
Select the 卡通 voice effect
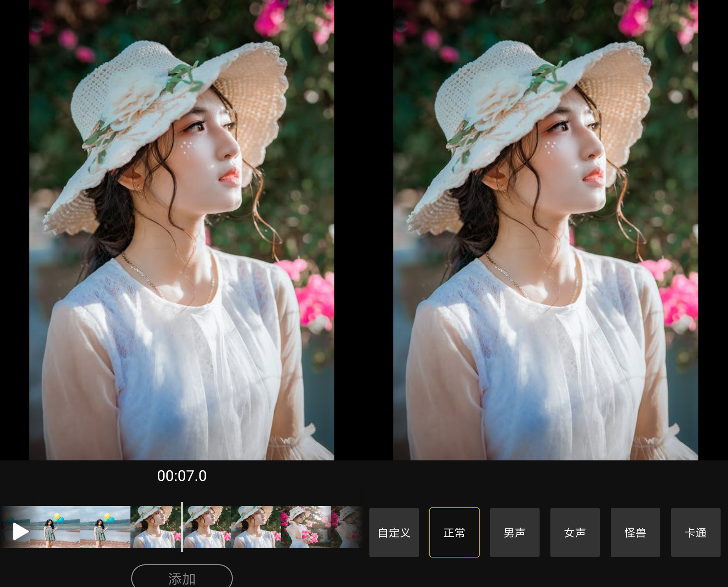(x=695, y=532)
